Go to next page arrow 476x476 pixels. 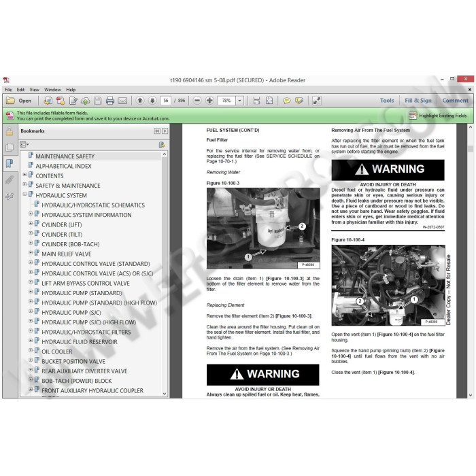coord(152,101)
